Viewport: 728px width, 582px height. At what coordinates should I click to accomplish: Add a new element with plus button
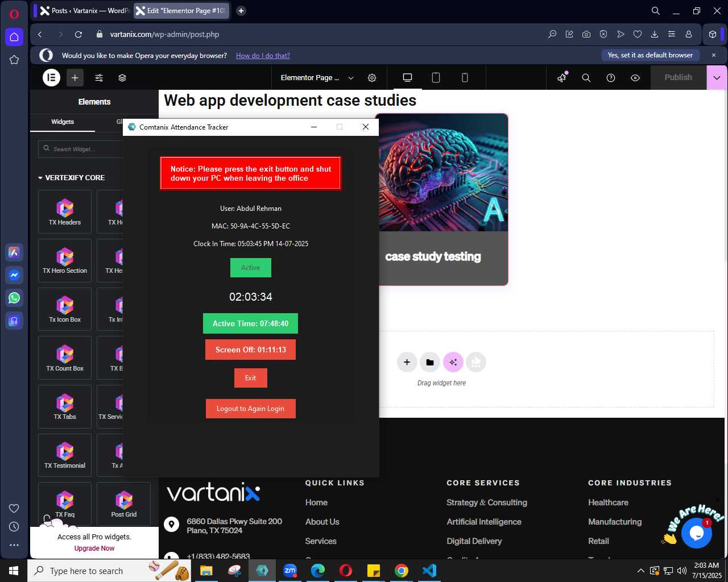click(75, 77)
